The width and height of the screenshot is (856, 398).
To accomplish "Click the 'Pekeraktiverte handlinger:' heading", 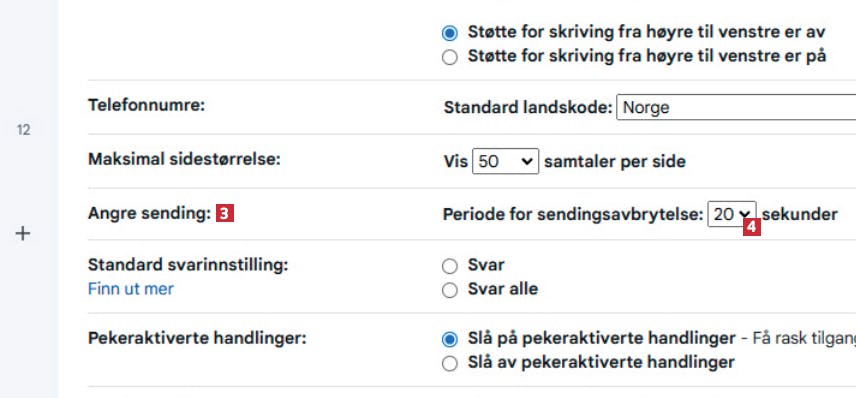I will 197,338.
